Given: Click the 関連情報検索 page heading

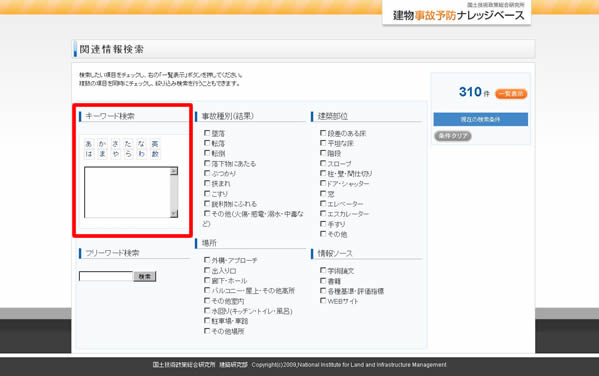Looking at the screenshot, I should tap(112, 49).
